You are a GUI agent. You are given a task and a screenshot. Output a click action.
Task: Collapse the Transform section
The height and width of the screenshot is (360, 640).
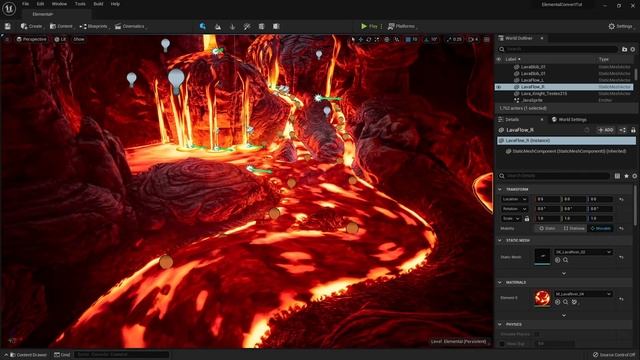pyautogui.click(x=500, y=189)
